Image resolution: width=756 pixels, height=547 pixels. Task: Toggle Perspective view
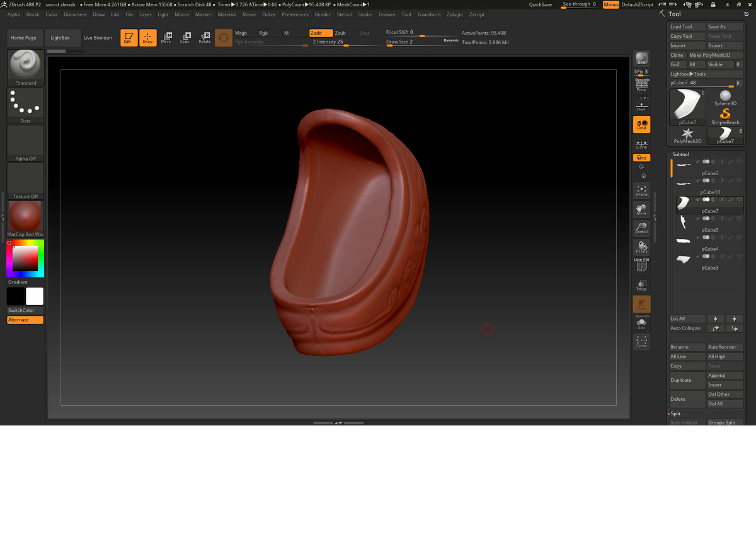pyautogui.click(x=641, y=86)
